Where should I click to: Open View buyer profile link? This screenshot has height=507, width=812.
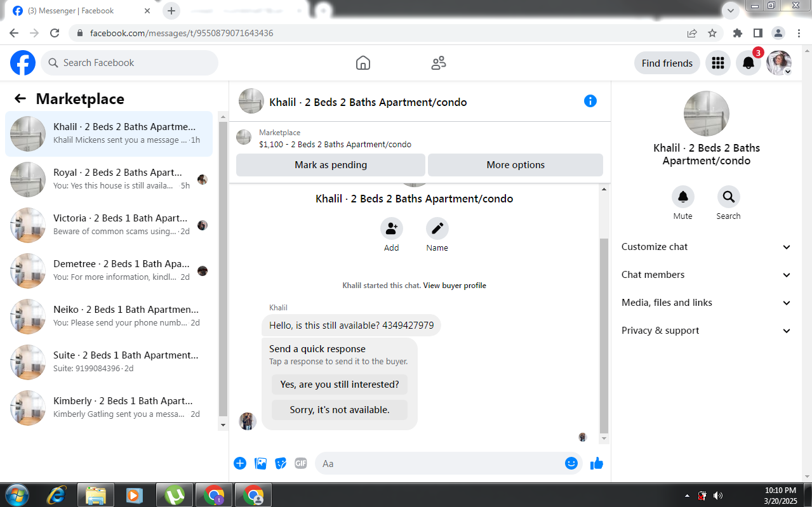(455, 286)
